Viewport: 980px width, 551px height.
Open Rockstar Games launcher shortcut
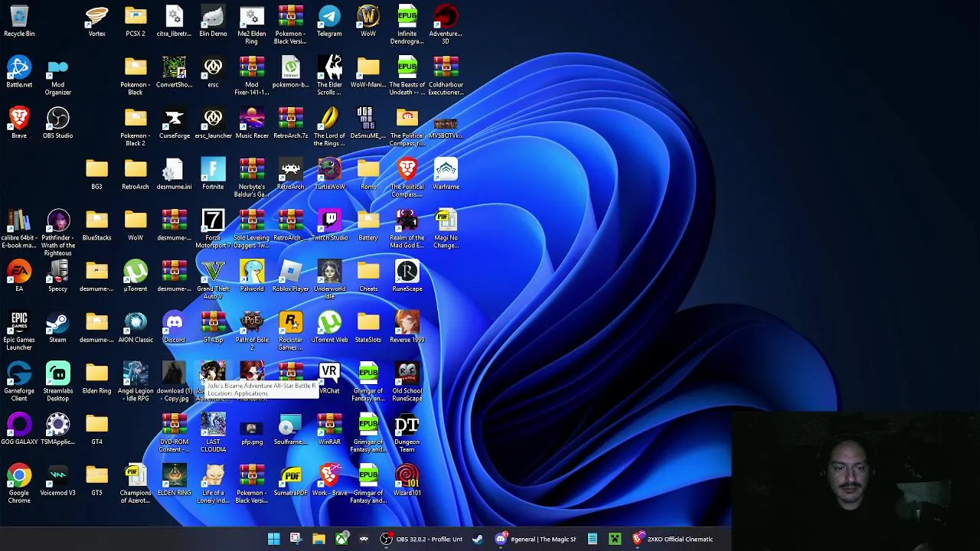[x=291, y=331]
